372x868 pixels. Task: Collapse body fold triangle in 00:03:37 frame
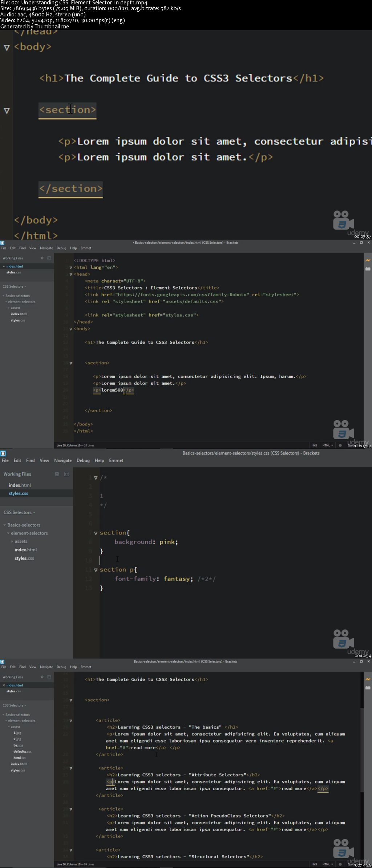7,47
